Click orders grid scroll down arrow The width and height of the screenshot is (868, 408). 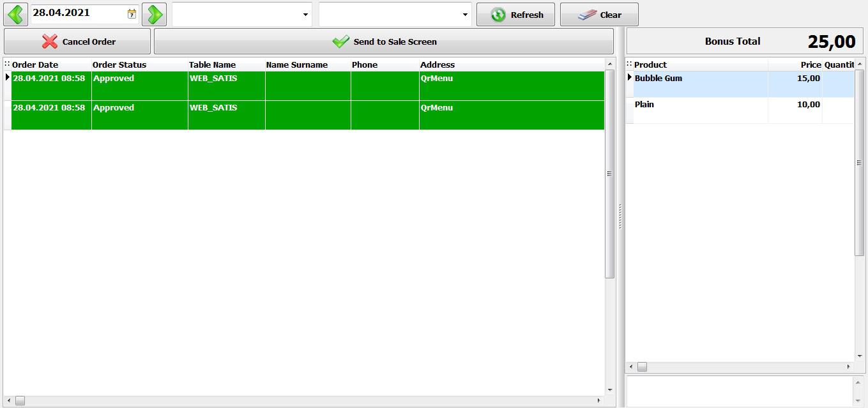(x=609, y=389)
